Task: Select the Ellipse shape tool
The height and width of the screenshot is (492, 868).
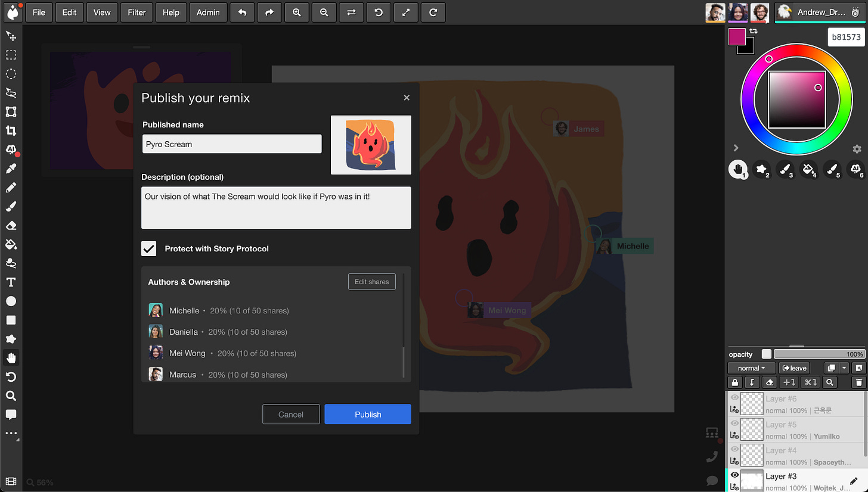Action: pos(11,301)
